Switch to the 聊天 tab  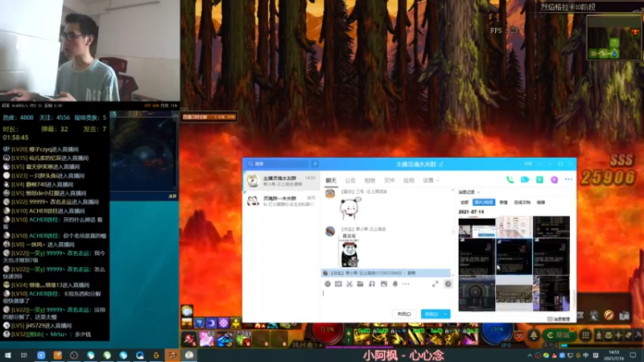click(x=331, y=180)
